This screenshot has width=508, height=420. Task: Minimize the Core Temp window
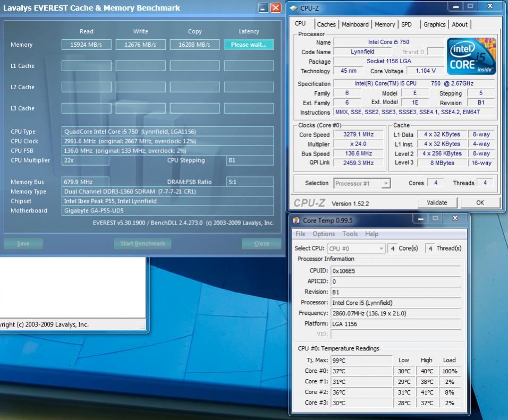[x=420, y=219]
